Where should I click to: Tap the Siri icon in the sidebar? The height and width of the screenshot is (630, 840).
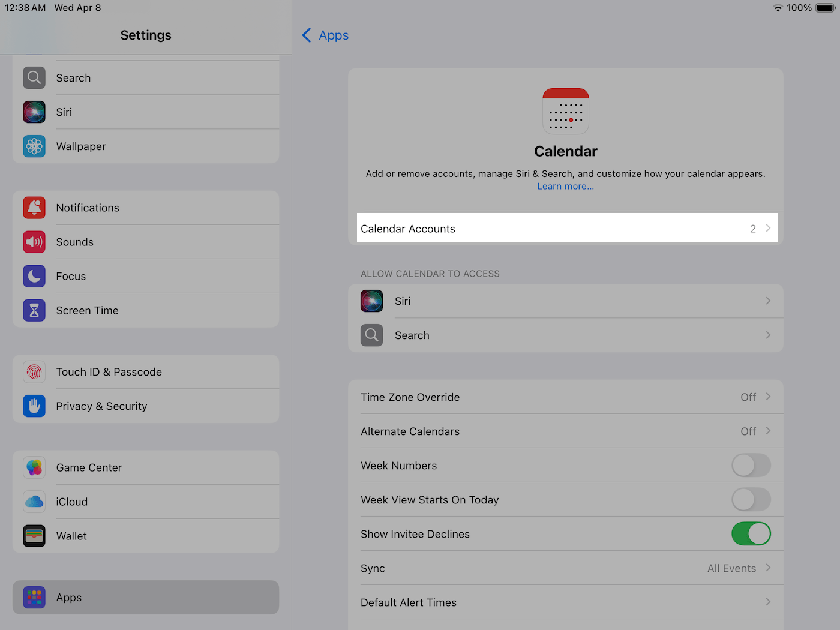[34, 112]
